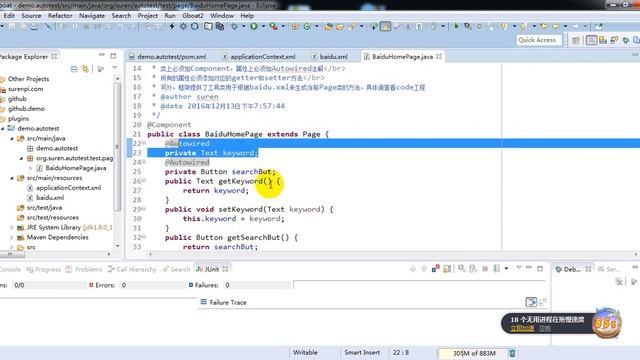Toggle Show Whitespace Characters pilcrow icon
The image size is (640, 360).
419,27
